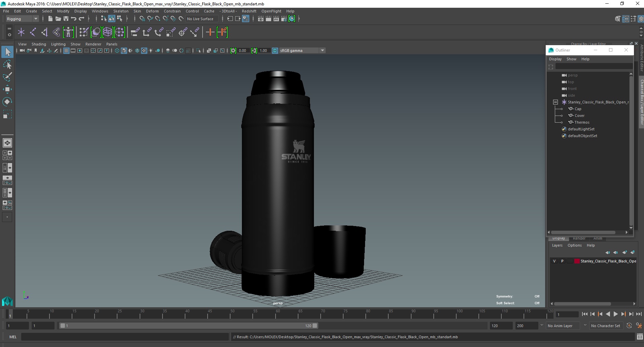644x347 pixels.
Task: Open the Outliner Show menu
Action: click(571, 59)
